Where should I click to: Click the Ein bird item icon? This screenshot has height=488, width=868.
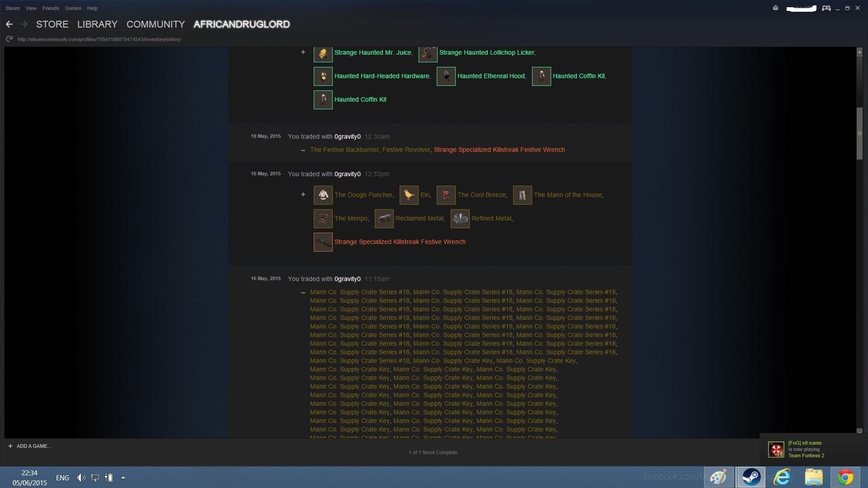pos(409,195)
